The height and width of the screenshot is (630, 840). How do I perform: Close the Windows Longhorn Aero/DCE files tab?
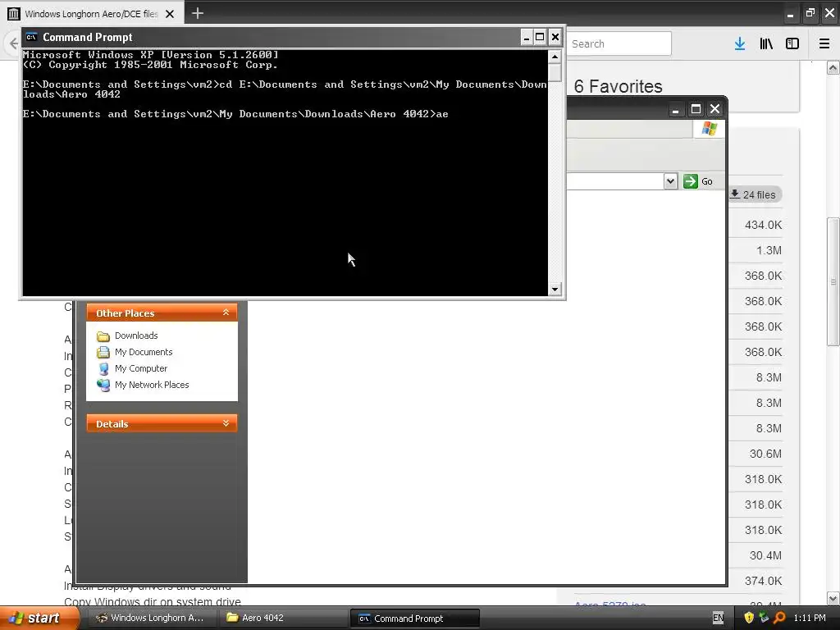[x=170, y=14]
